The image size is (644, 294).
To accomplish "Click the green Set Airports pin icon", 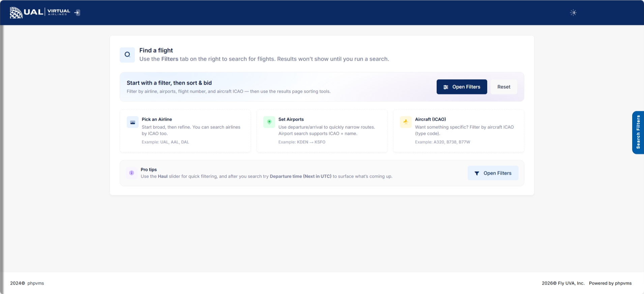I will [269, 122].
